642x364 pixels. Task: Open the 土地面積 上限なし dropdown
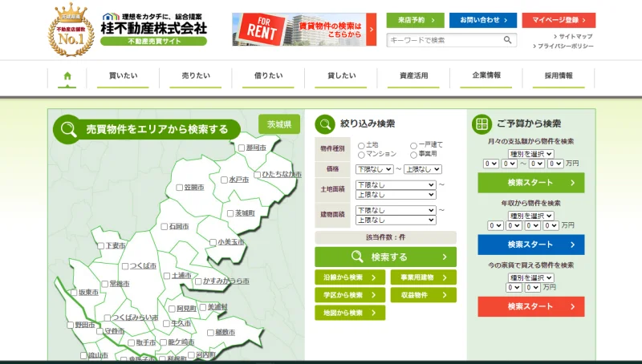pos(396,195)
